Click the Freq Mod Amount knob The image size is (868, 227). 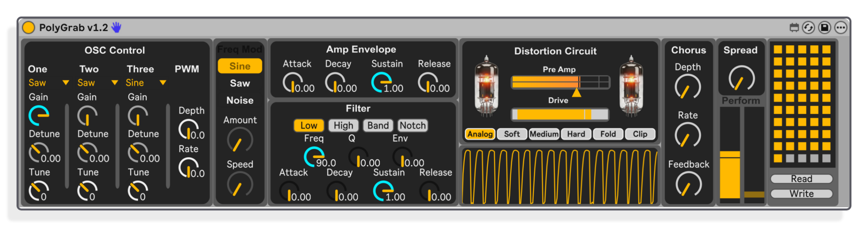point(240,140)
